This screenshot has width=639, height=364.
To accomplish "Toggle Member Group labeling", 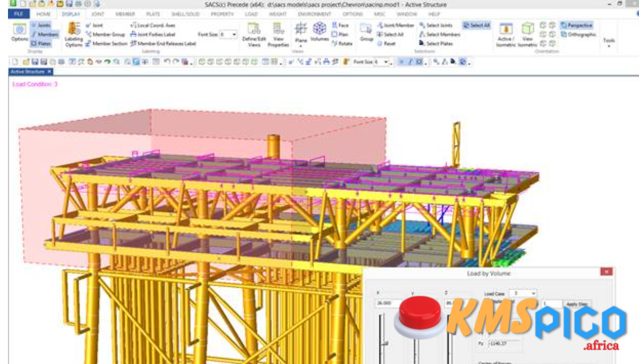I will [105, 34].
